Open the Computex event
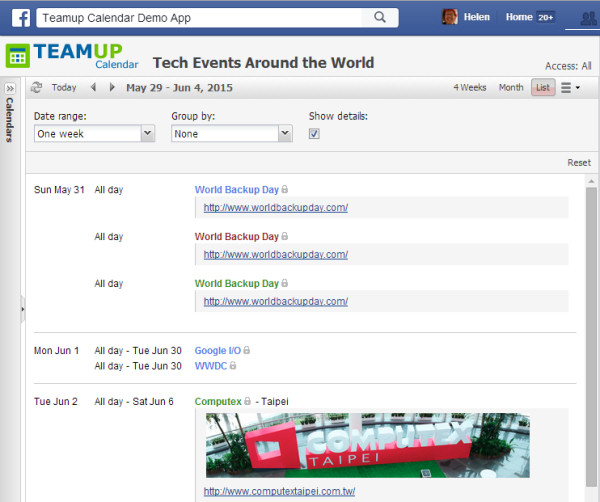600x502 pixels. click(x=218, y=401)
